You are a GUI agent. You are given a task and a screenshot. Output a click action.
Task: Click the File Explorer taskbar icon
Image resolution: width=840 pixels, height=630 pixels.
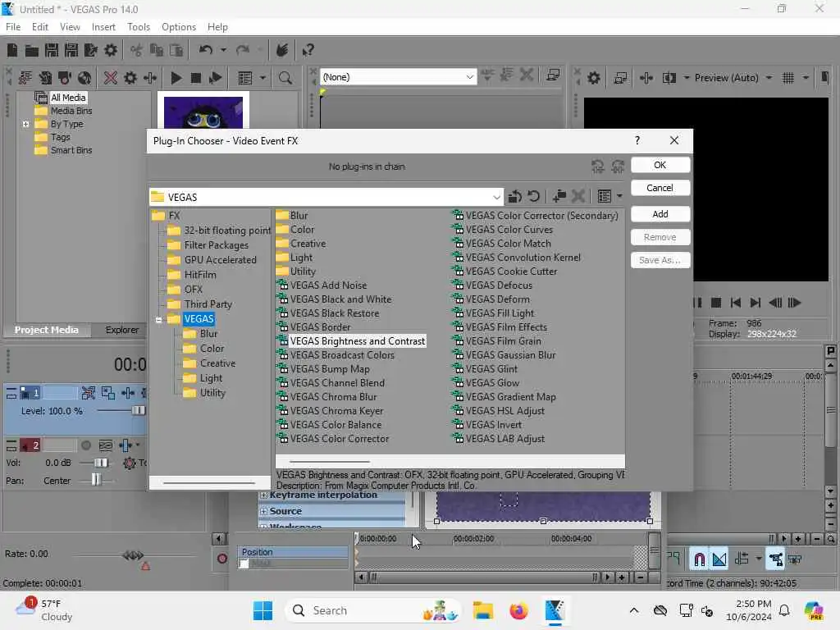482,610
